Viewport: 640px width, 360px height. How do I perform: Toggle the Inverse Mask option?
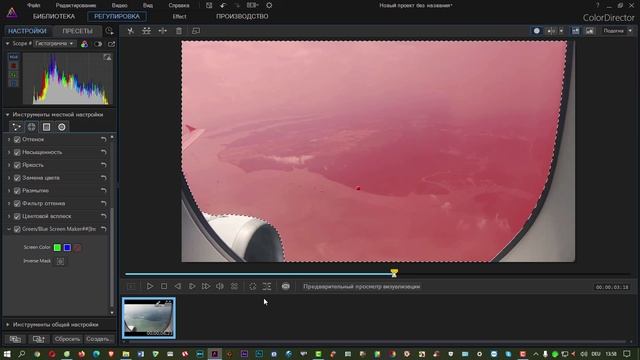pos(60,261)
